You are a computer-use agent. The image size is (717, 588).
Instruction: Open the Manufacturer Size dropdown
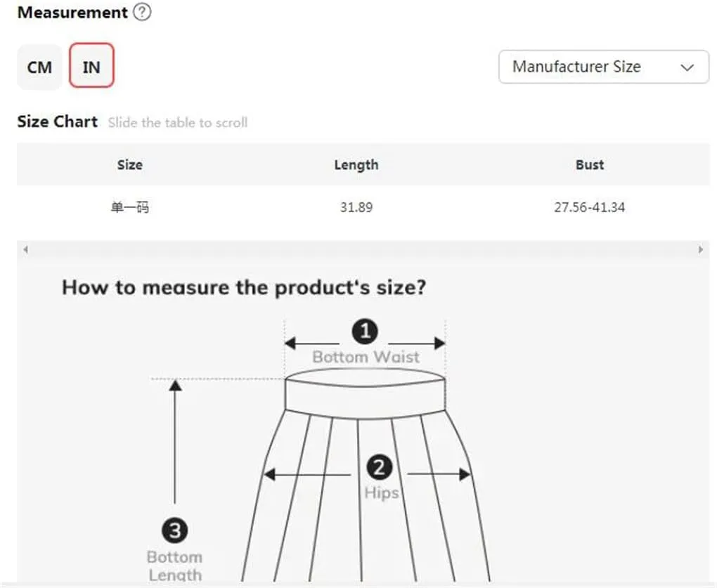click(x=604, y=67)
